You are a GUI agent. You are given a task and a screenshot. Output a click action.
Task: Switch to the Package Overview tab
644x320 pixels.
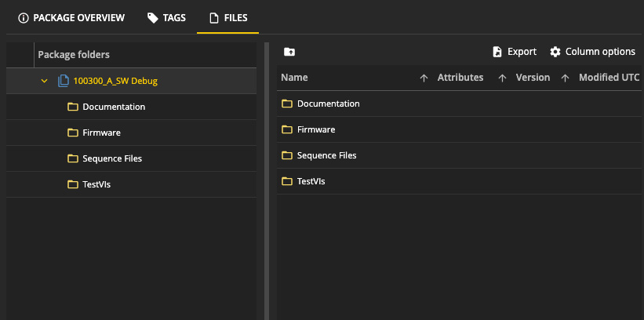click(71, 18)
